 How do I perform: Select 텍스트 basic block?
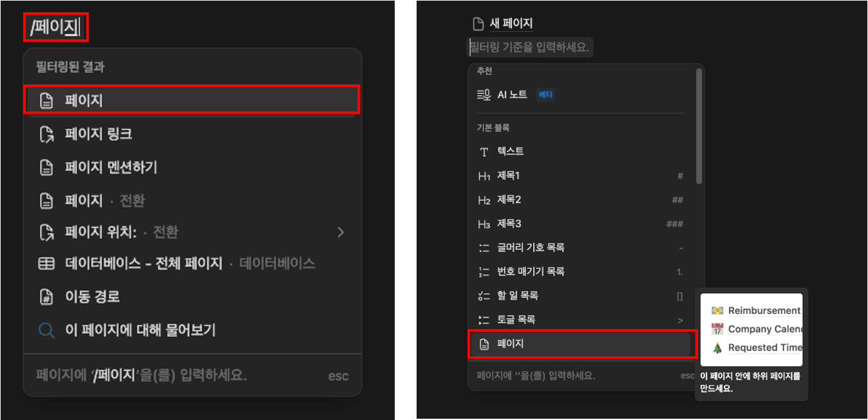click(x=580, y=151)
